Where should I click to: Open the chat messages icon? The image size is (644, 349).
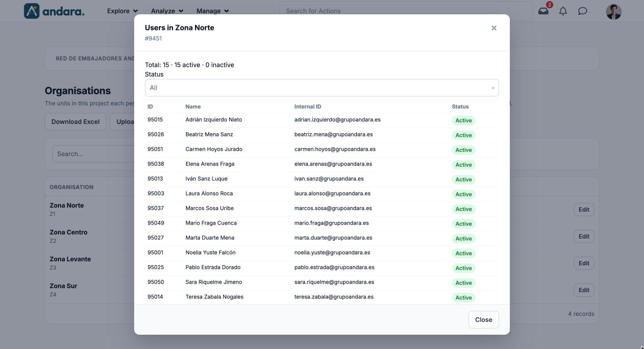582,11
